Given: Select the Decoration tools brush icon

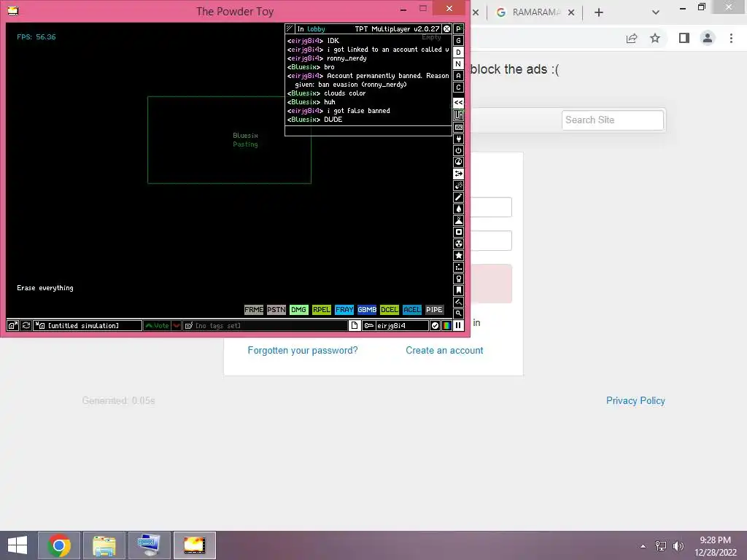Looking at the screenshot, I should 458,302.
